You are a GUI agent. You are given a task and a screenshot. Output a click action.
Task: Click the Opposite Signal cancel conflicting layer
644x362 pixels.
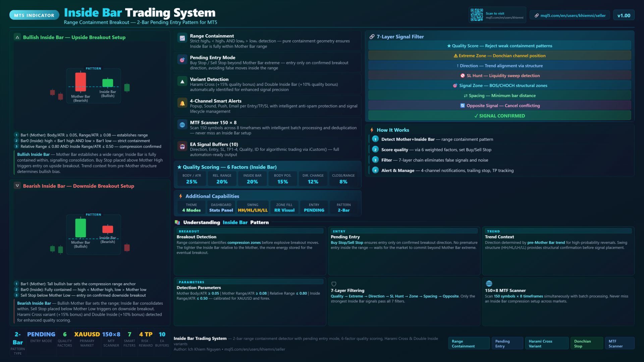pyautogui.click(x=499, y=106)
